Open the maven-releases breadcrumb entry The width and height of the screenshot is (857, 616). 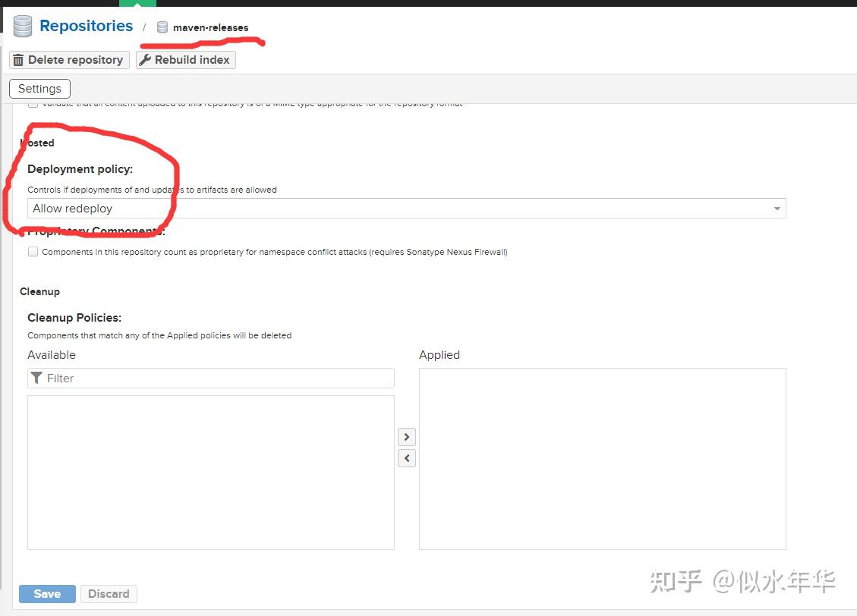pyautogui.click(x=210, y=27)
